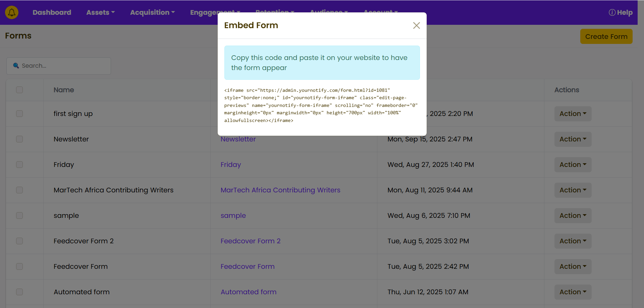The image size is (644, 308).
Task: Go to the Dashboard
Action: (x=52, y=12)
